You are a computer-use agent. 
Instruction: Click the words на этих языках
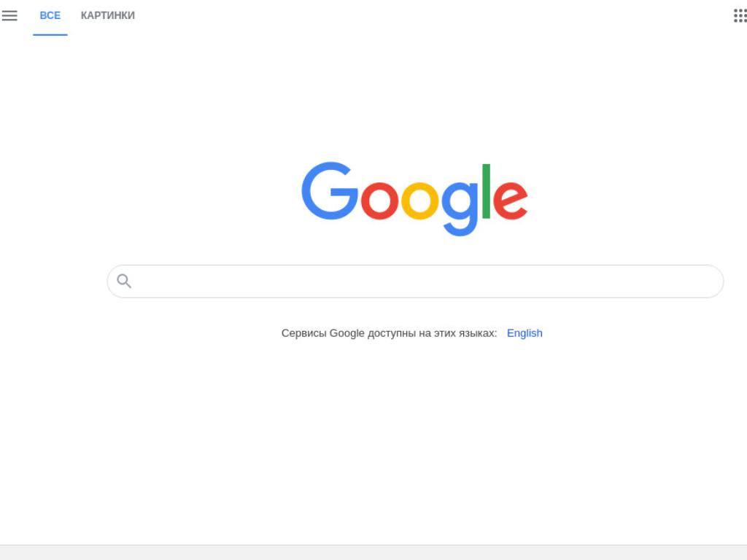[458, 332]
